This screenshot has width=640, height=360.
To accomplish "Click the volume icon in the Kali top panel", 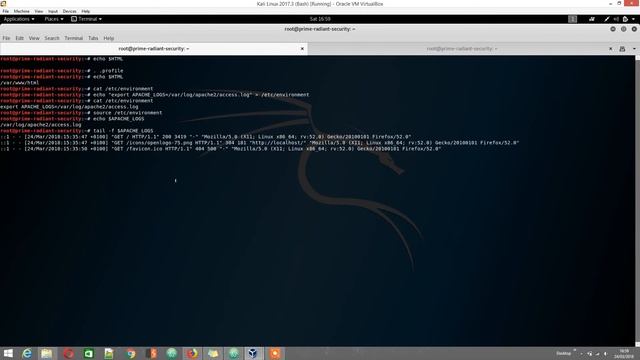I will click(616, 19).
